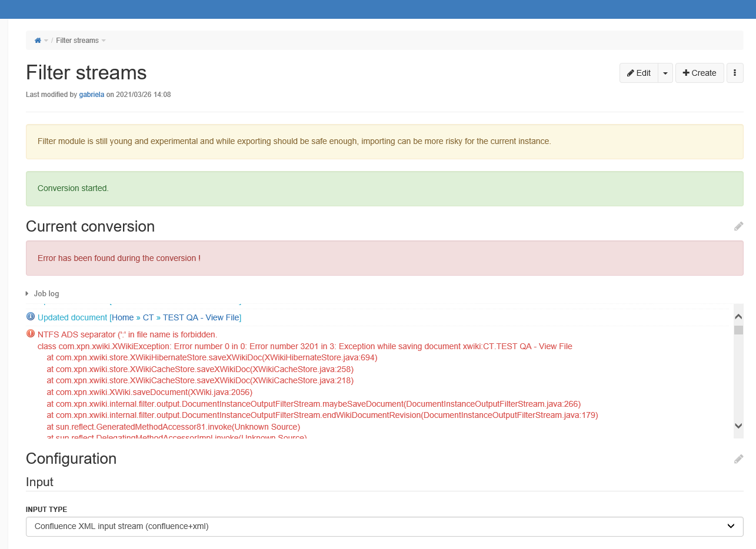Open the more actions (three dots) menu

coord(735,73)
